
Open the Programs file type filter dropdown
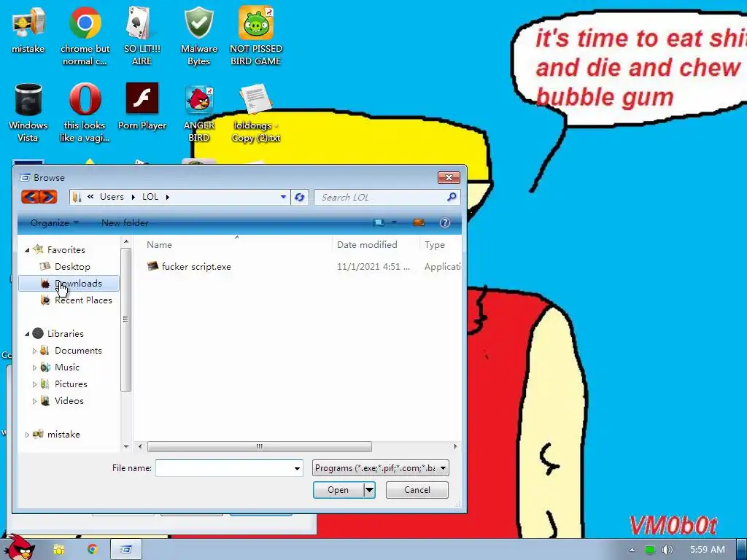click(x=443, y=468)
